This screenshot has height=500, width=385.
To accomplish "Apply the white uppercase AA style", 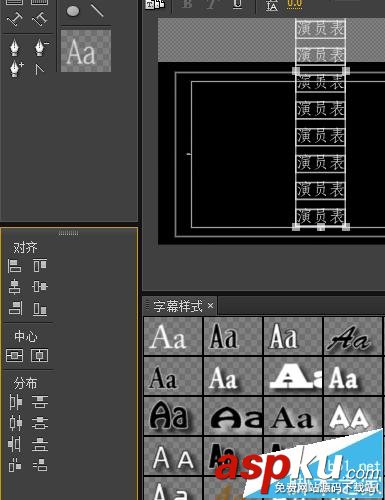I will [x=353, y=416].
